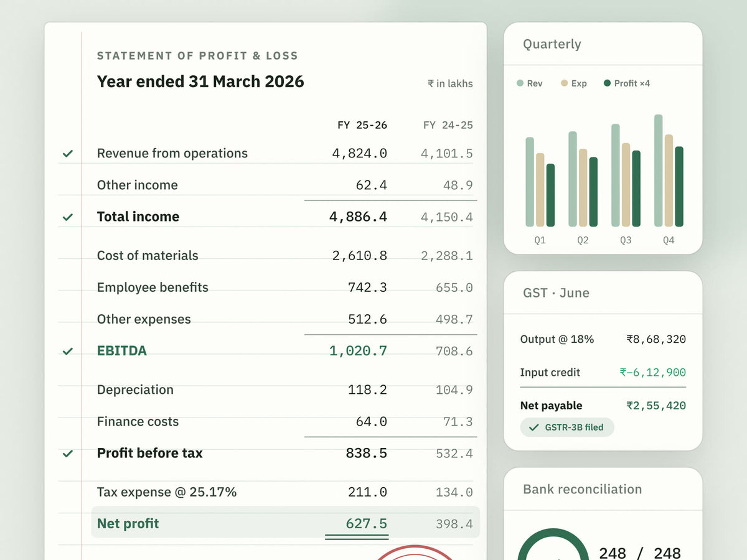Click the Profit ×4 legend dot
This screenshot has height=560, width=747.
[x=608, y=83]
